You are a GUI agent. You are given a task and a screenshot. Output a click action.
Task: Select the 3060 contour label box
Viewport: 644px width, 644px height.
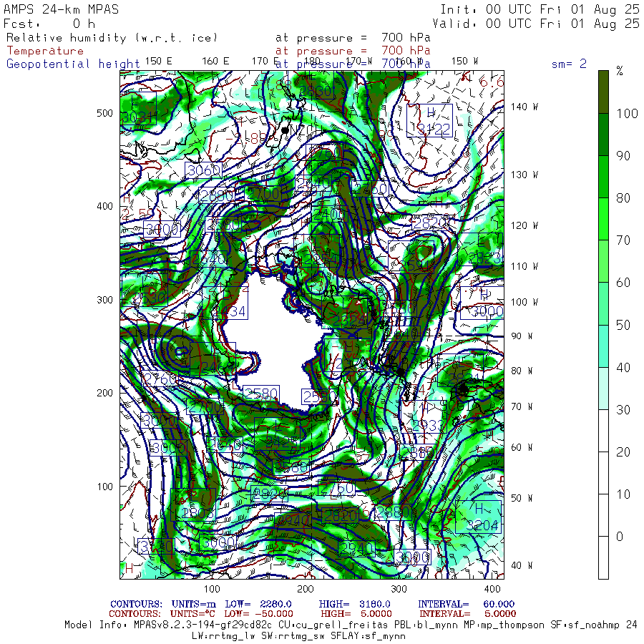(x=203, y=170)
